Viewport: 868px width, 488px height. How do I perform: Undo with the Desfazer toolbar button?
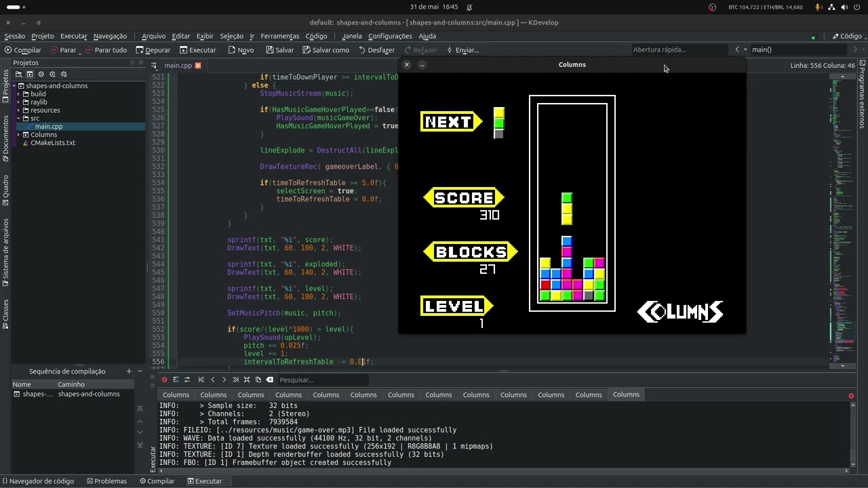point(376,49)
